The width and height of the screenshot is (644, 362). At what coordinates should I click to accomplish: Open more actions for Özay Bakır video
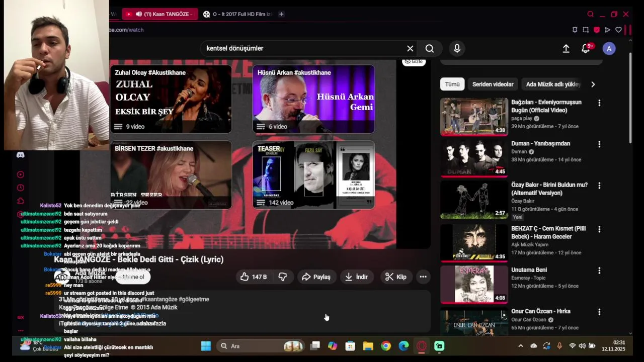click(599, 186)
